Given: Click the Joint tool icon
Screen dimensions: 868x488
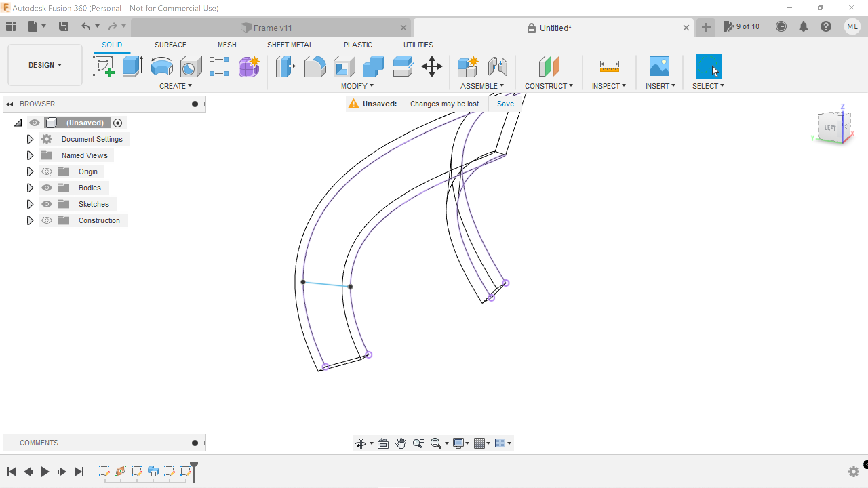Looking at the screenshot, I should pos(497,66).
